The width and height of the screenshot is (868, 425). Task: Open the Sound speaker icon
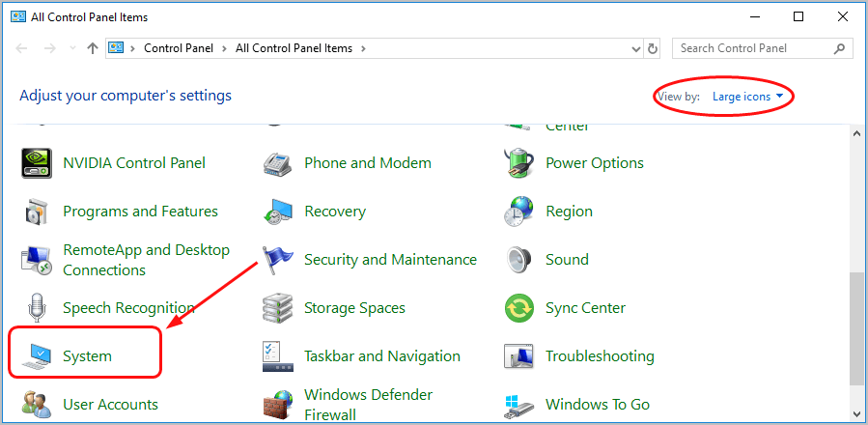(x=518, y=260)
